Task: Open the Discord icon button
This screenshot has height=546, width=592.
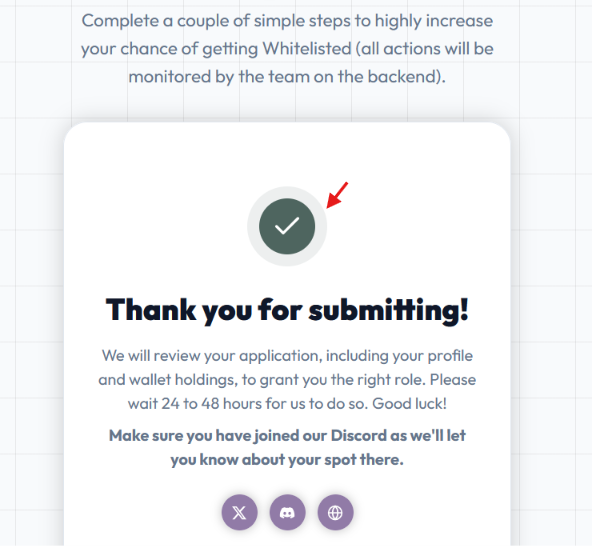Action: [x=287, y=512]
